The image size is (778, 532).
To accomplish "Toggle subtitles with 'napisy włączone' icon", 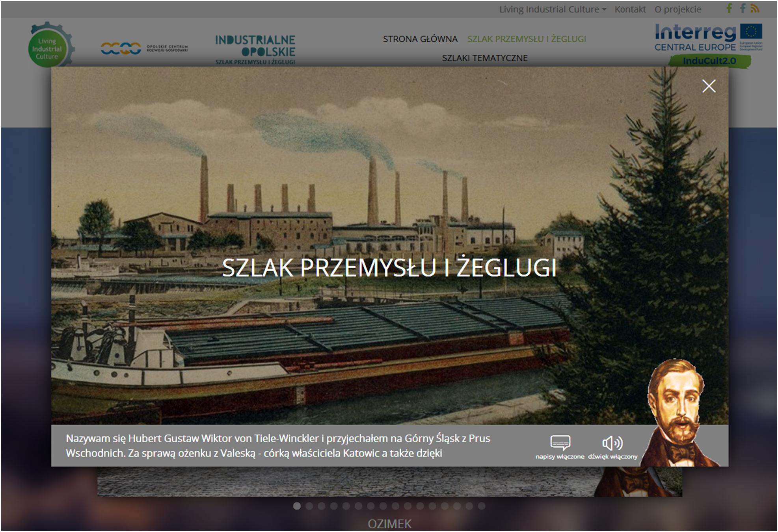I will [x=560, y=443].
